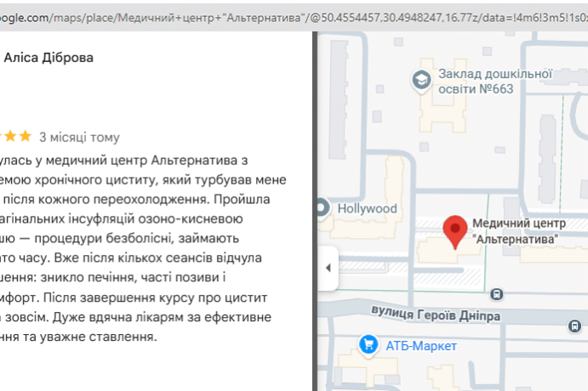588x391 pixels.
Task: Click the kindergarten №663 school icon
Action: click(420, 81)
